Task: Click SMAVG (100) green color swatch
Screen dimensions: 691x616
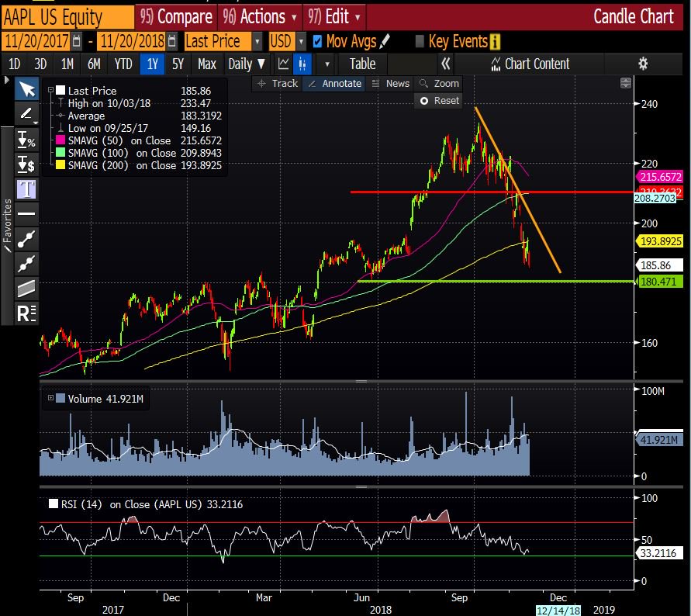Action: pyautogui.click(x=60, y=153)
